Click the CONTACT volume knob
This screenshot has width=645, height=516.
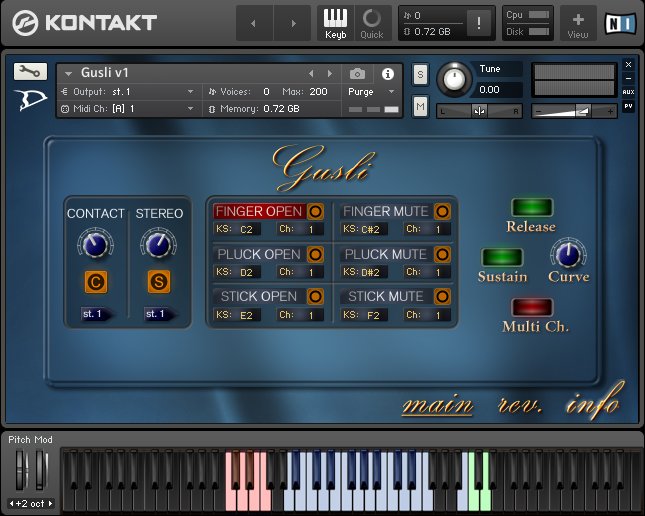(x=95, y=244)
